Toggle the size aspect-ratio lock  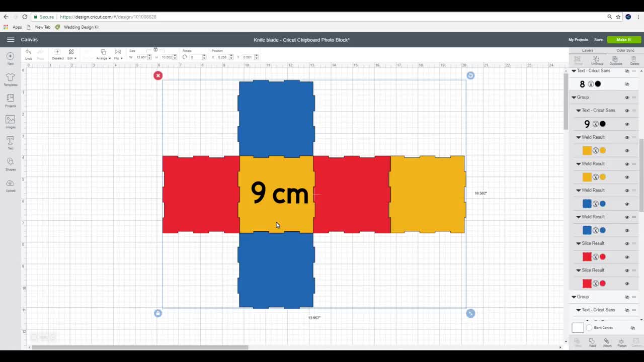tap(155, 50)
